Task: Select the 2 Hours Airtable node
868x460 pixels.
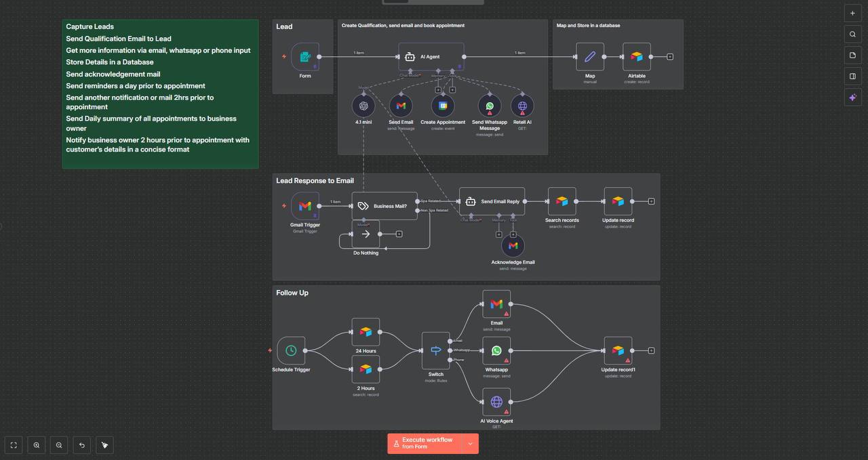Action: point(366,369)
